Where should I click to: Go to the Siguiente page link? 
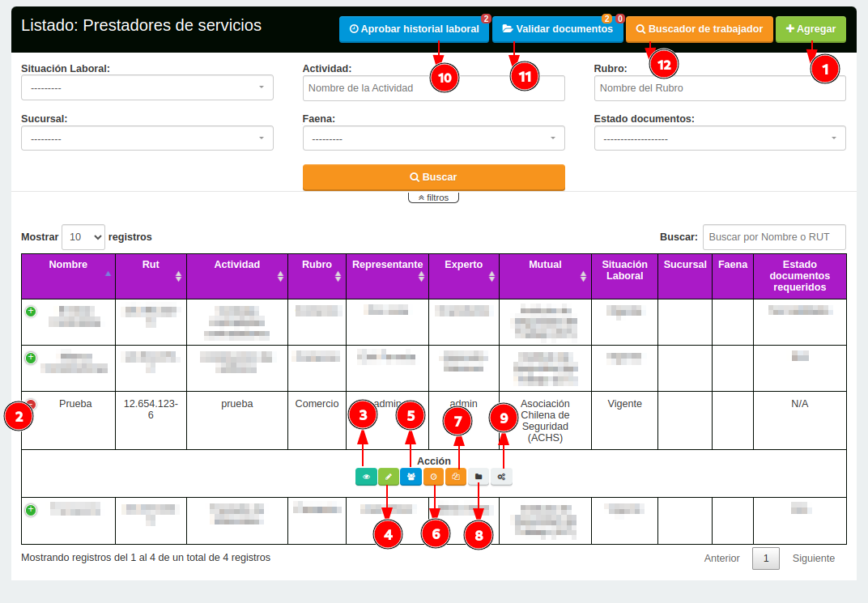813,558
